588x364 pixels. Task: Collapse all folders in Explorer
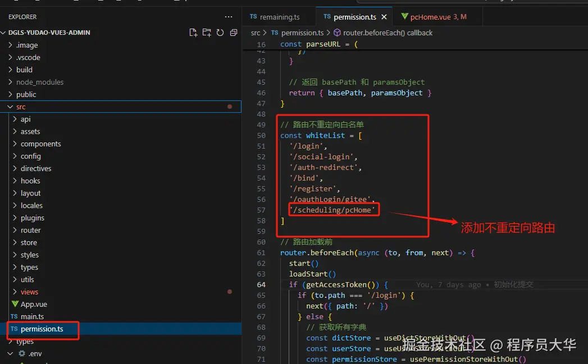click(x=234, y=33)
